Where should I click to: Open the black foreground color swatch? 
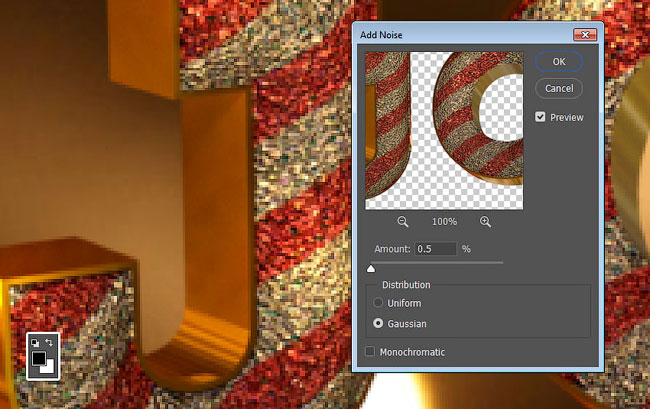[x=39, y=358]
